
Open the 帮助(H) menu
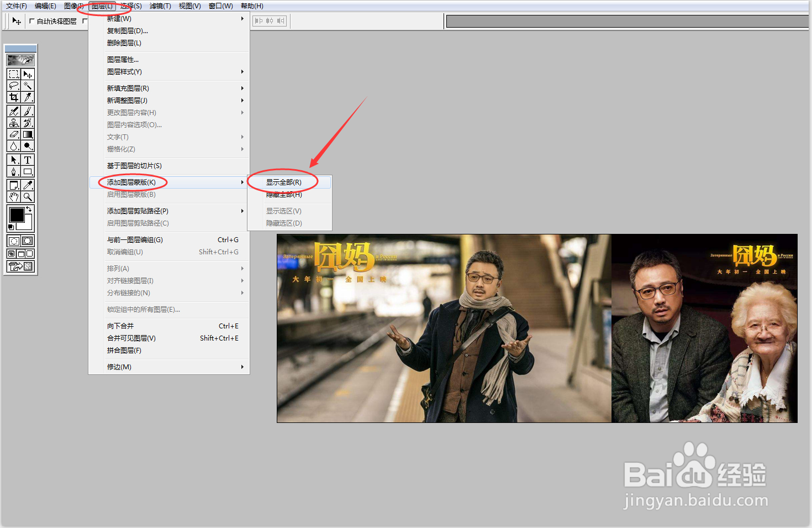click(x=252, y=6)
